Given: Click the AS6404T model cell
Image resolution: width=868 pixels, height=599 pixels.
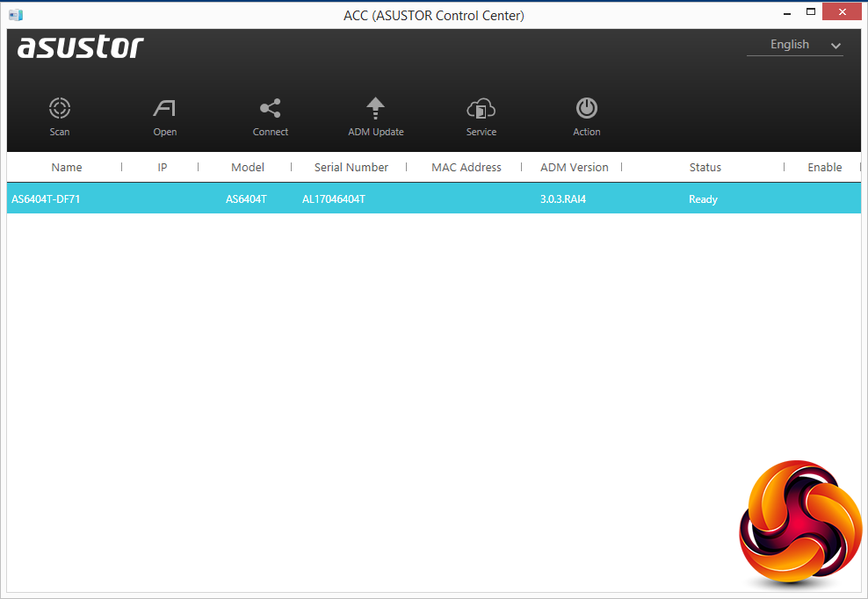Looking at the screenshot, I should click(x=246, y=199).
